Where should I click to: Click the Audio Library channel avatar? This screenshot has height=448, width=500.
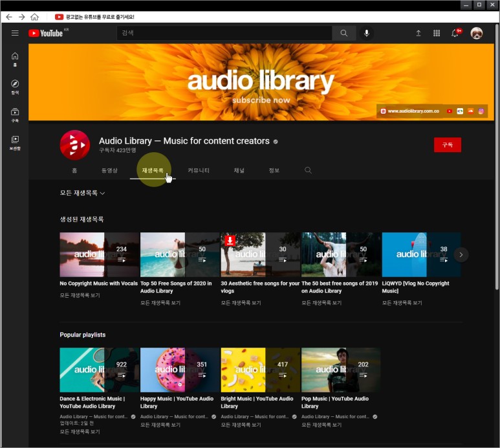(75, 144)
